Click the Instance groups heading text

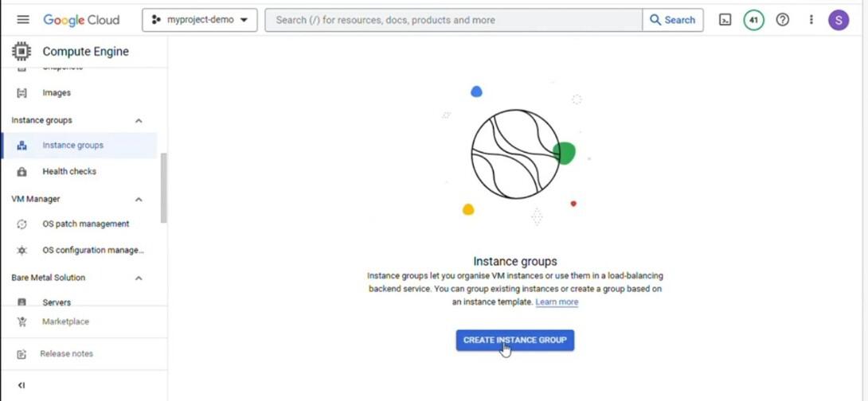point(514,261)
